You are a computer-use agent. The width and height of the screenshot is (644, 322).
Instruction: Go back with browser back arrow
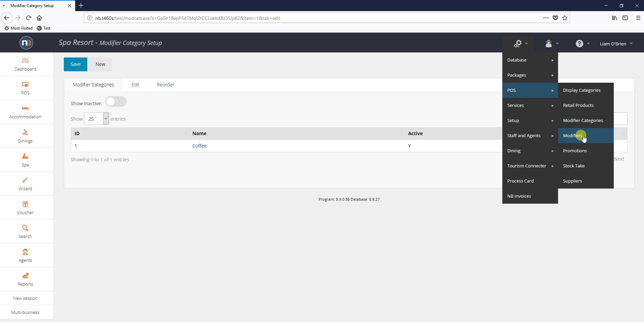point(7,18)
